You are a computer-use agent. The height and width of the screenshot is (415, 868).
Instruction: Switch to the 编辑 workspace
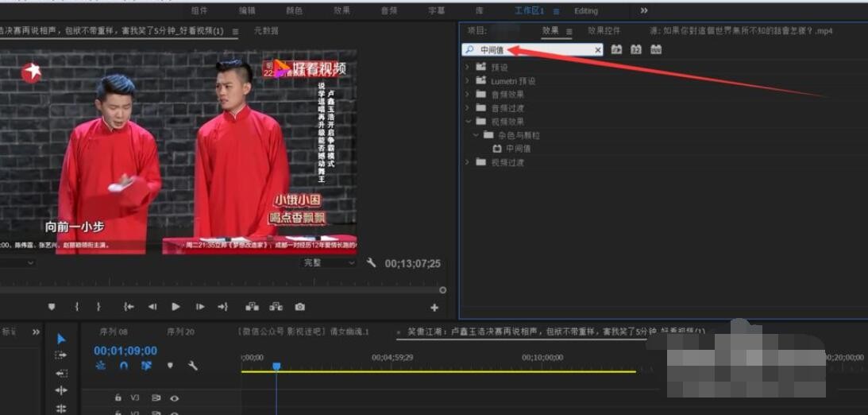click(x=247, y=10)
